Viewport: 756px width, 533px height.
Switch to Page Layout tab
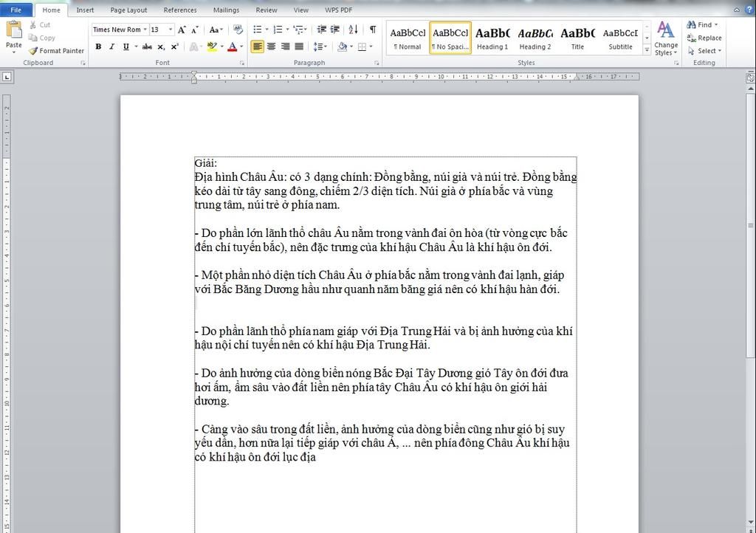(x=128, y=10)
